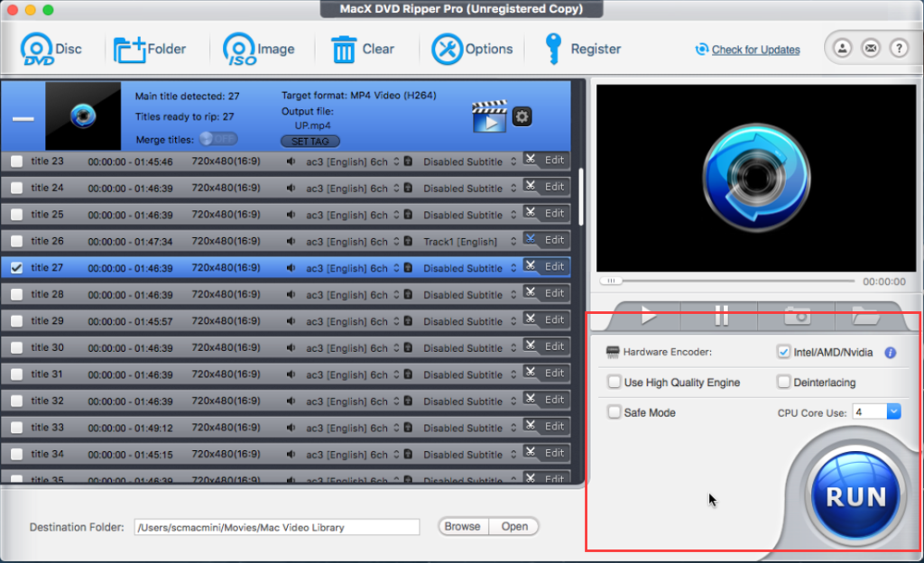Load a DVD with the Disc button
Image resolution: width=924 pixels, height=563 pixels.
coord(51,49)
